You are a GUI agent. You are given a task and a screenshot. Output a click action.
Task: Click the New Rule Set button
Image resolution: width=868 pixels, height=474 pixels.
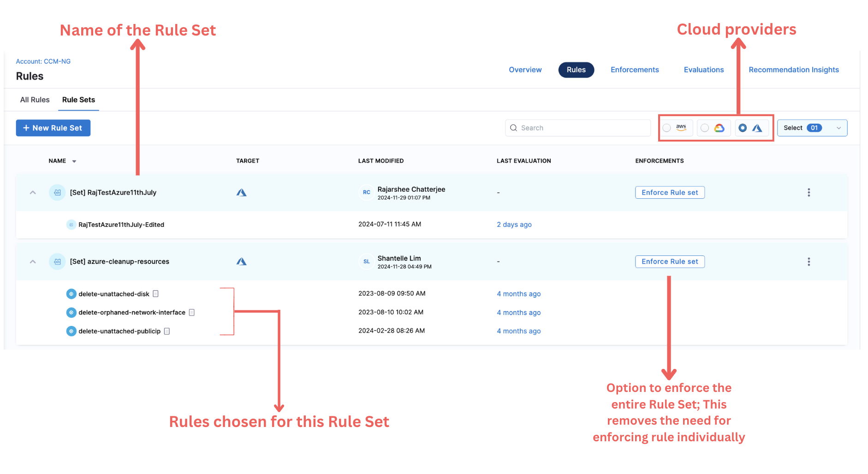[53, 128]
